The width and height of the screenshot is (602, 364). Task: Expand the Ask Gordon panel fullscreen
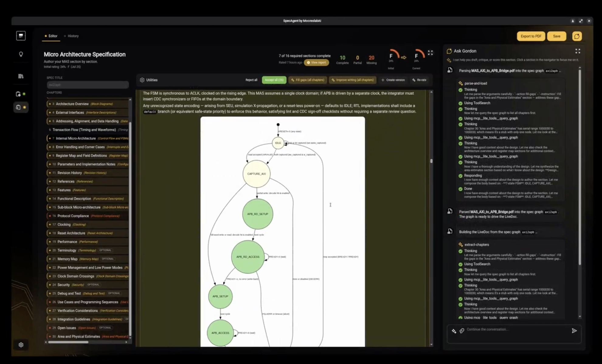pyautogui.click(x=578, y=51)
